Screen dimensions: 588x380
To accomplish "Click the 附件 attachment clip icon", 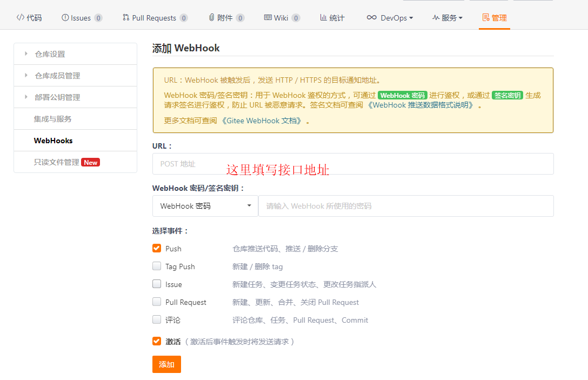I will tap(211, 17).
